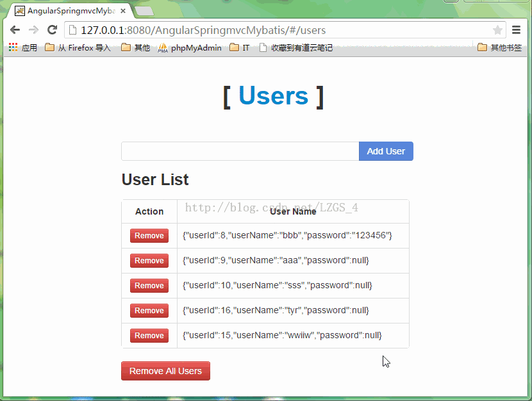The width and height of the screenshot is (532, 401).
Task: Click Remove All Users button
Action: 165,371
